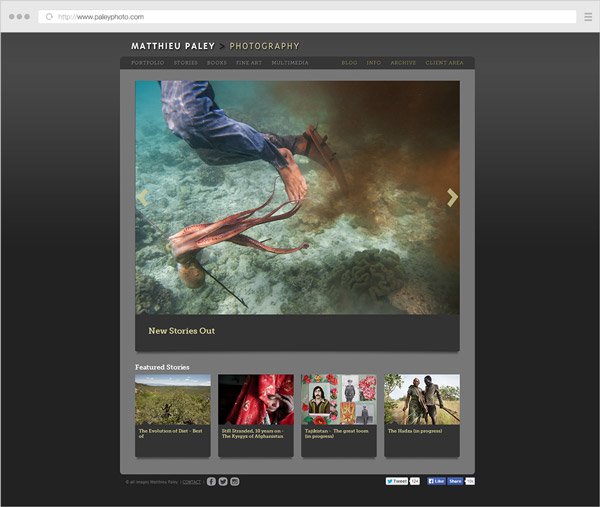The width and height of the screenshot is (600, 507).
Task: Open the Multimedia menu item
Action: [x=290, y=63]
